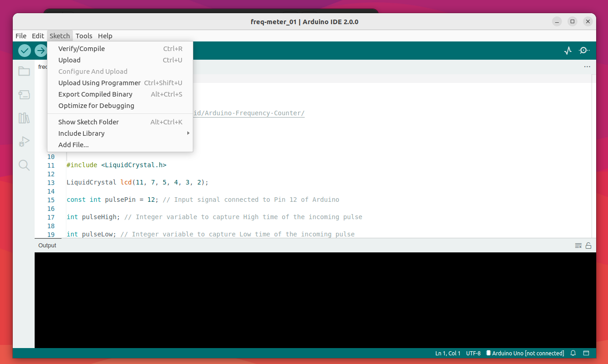Click the Output panel label
The width and height of the screenshot is (608, 364).
pyautogui.click(x=47, y=246)
